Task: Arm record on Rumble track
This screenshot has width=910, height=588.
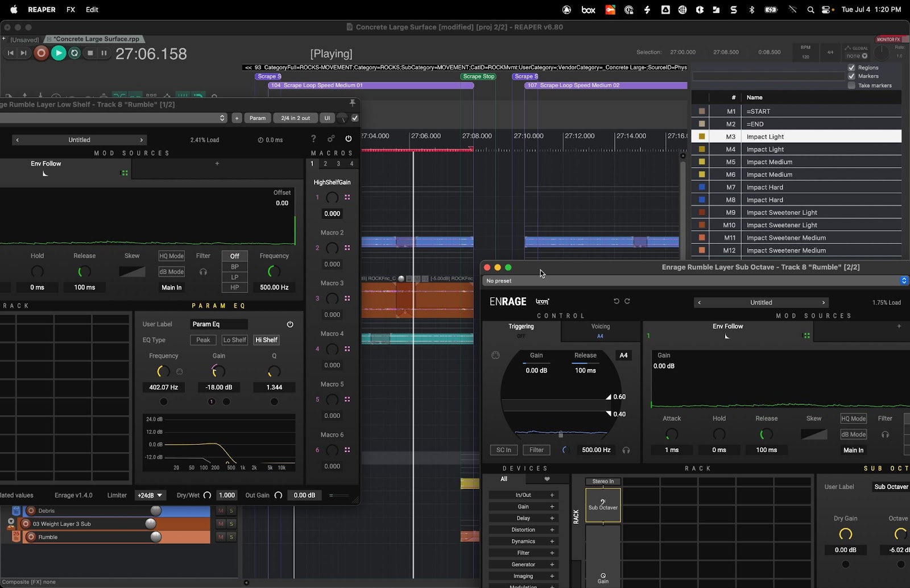Action: [x=31, y=537]
